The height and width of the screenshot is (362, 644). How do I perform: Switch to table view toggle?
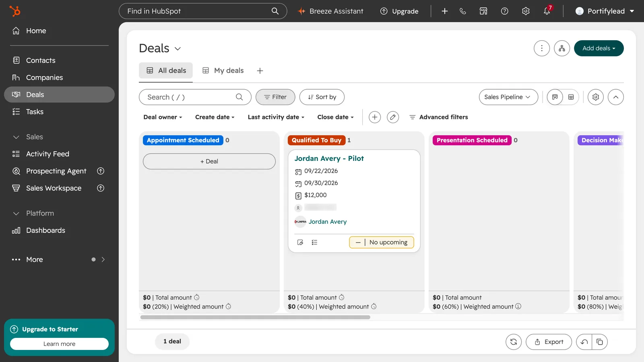click(571, 97)
